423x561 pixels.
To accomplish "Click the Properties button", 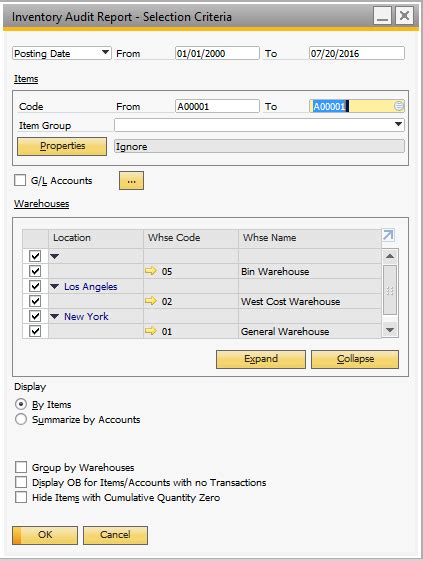I will [62, 146].
